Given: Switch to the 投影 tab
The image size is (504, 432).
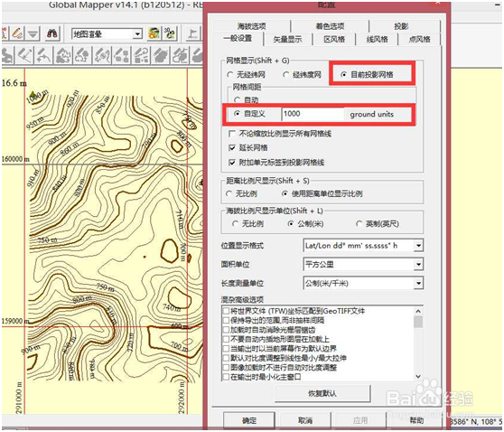Looking at the screenshot, I should (x=401, y=26).
